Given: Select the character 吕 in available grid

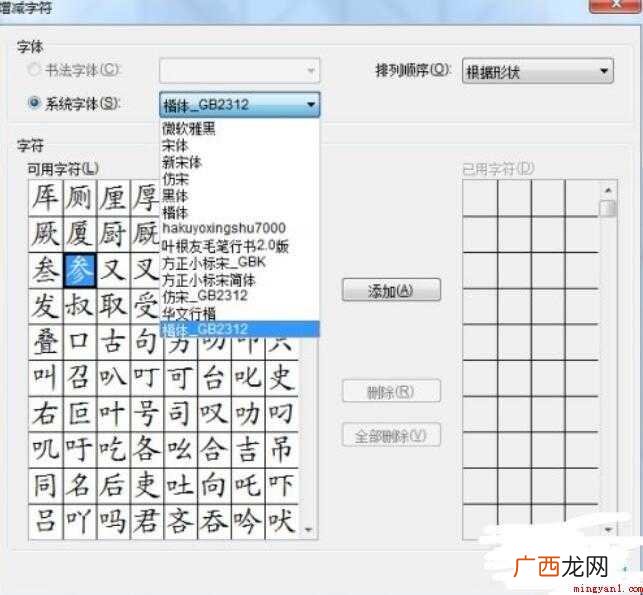Looking at the screenshot, I should click(46, 522).
